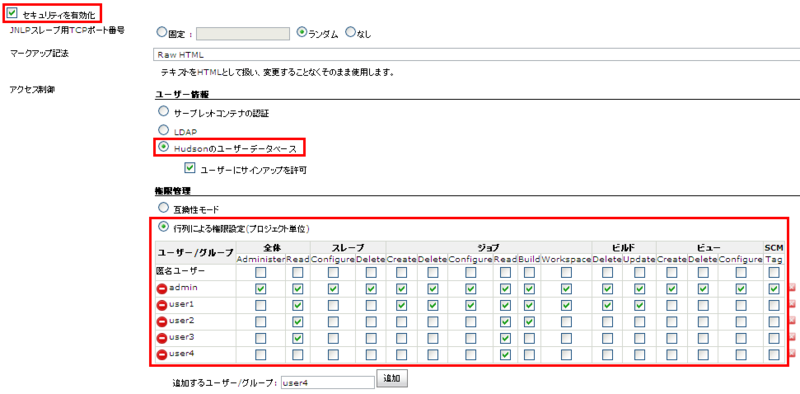The height and width of the screenshot is (394, 800).
Task: Check user4 SCM Tag checkbox
Action: pos(774,355)
